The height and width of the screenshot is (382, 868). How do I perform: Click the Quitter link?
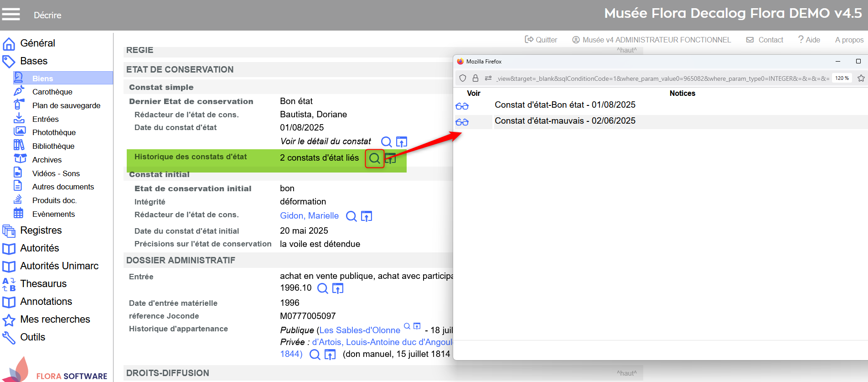coord(541,40)
